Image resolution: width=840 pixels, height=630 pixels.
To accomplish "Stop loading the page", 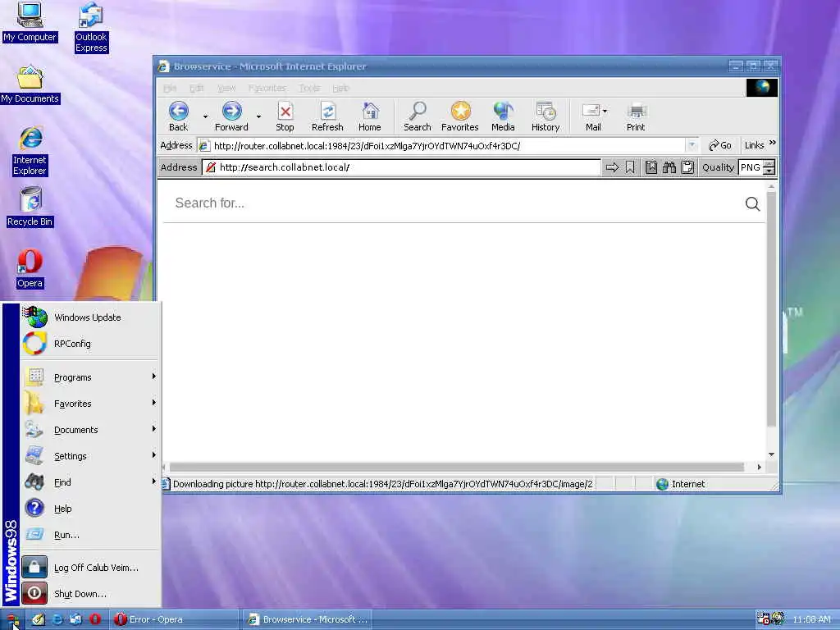I will [x=285, y=116].
